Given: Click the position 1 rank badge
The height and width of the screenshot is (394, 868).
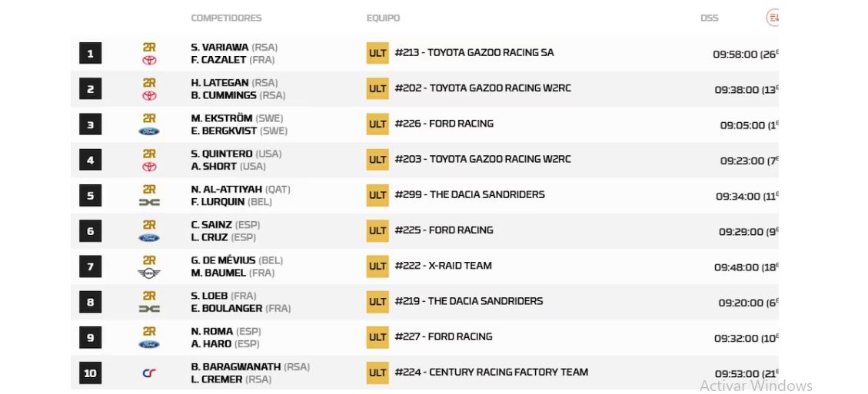Looking at the screenshot, I should coord(90,54).
